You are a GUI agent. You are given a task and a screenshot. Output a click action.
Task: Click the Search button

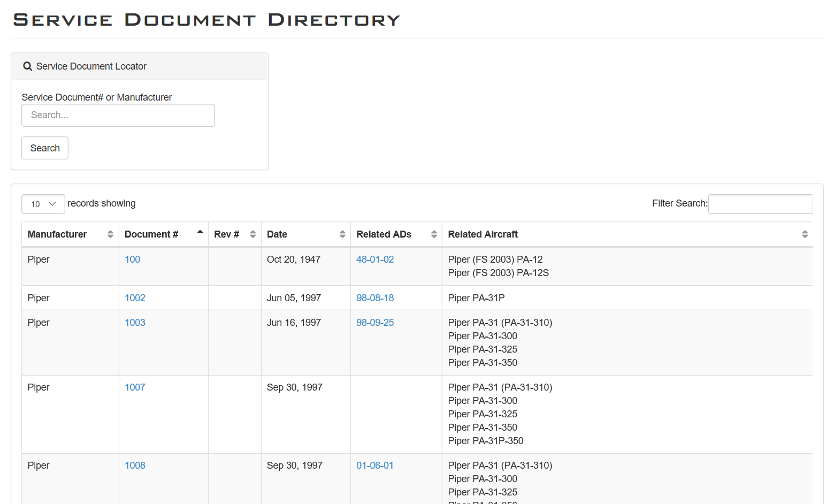pos(45,148)
